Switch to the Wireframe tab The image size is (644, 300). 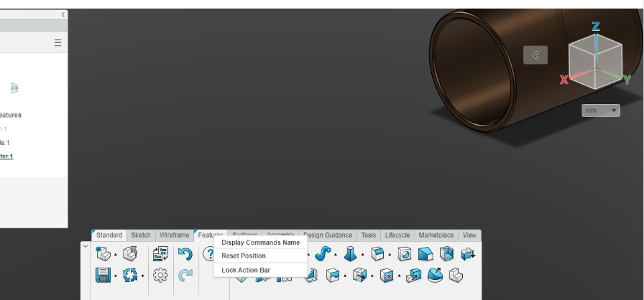click(174, 235)
